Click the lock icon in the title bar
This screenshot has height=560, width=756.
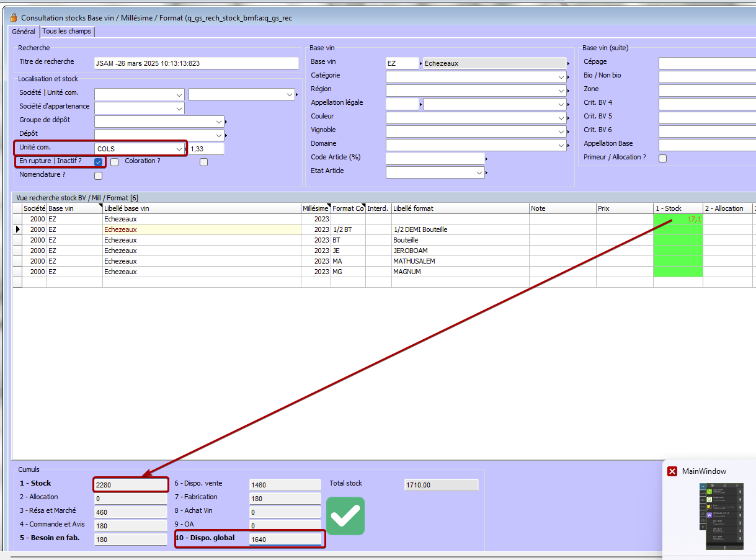click(14, 18)
